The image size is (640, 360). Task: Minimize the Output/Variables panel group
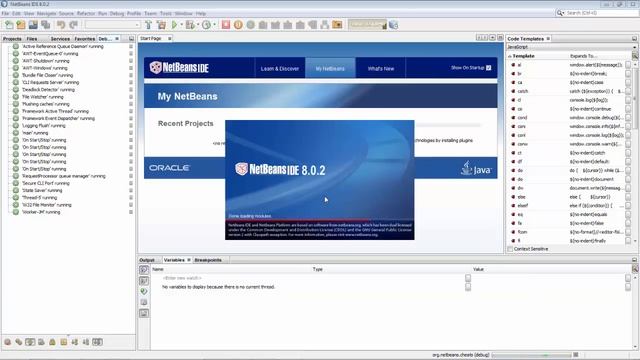click(x=634, y=260)
